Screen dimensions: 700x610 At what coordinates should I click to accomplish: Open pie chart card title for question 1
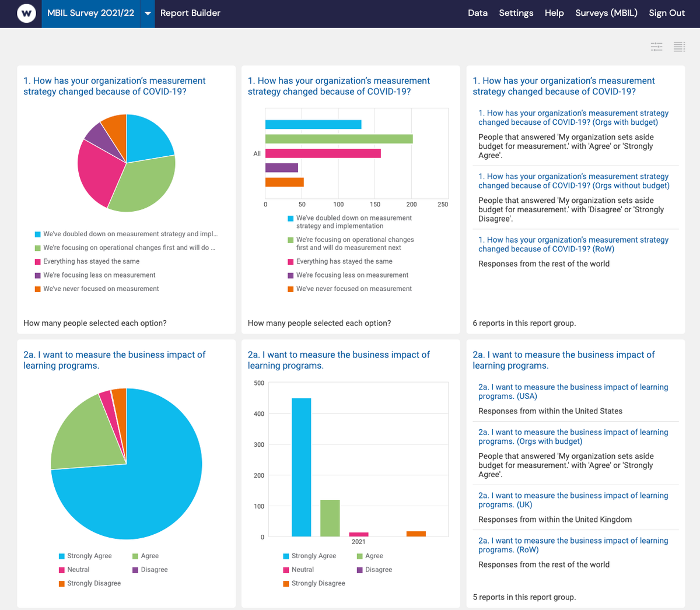114,86
